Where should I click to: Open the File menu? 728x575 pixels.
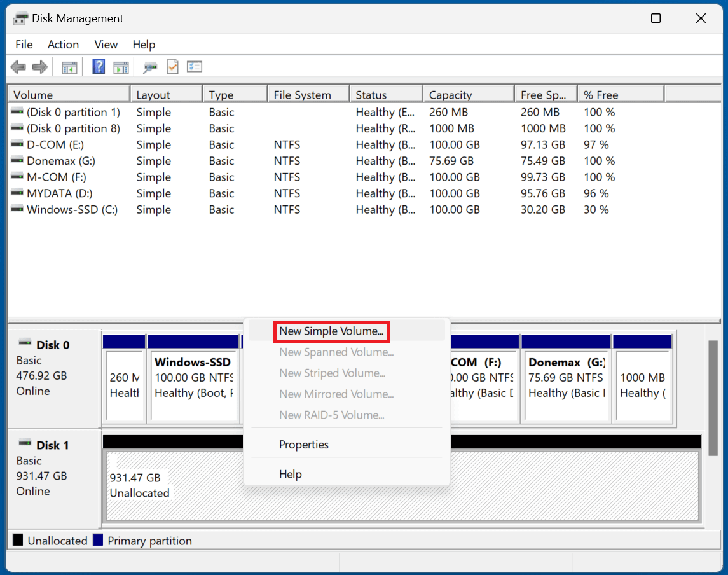coord(24,45)
